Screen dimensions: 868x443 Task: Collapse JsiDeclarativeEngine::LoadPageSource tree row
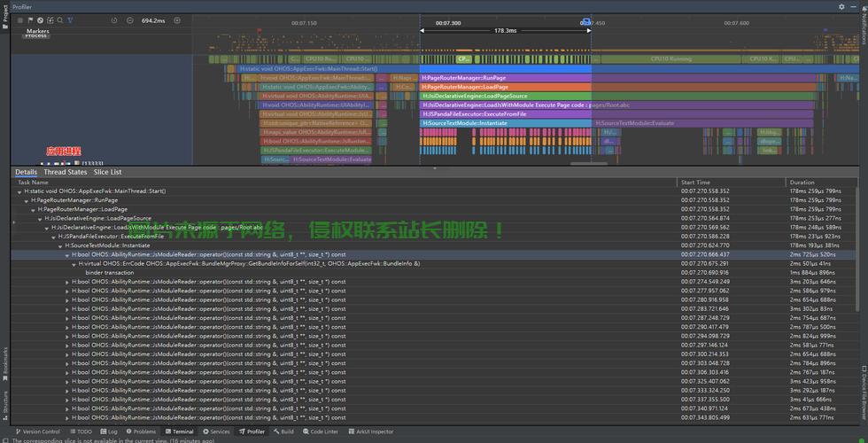click(40, 218)
